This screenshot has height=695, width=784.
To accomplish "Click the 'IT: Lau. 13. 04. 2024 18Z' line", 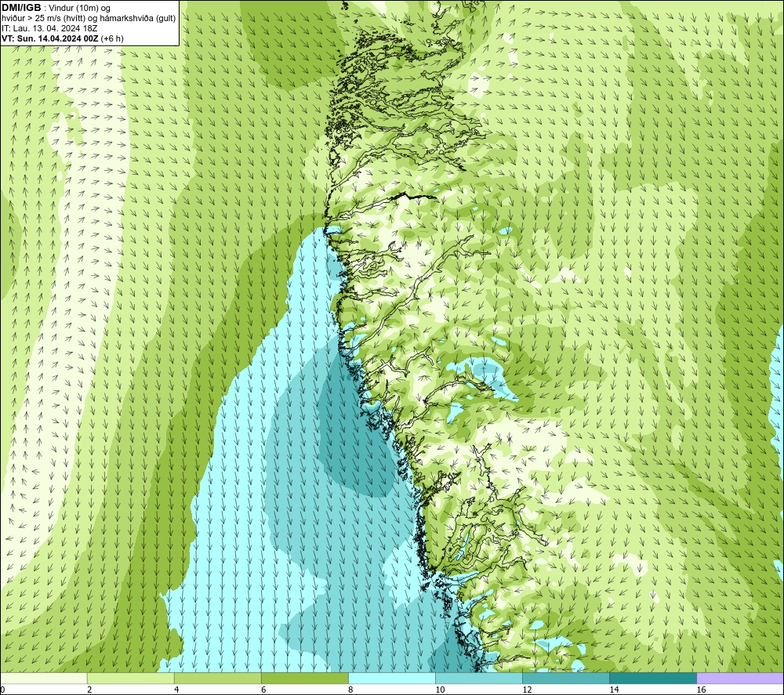I will click(49, 28).
